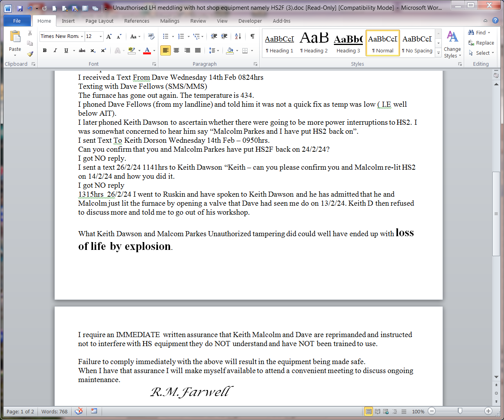This screenshot has height=420, width=504.
Task: Click the Clear Formatting icon
Action: pyautogui.click(x=151, y=36)
